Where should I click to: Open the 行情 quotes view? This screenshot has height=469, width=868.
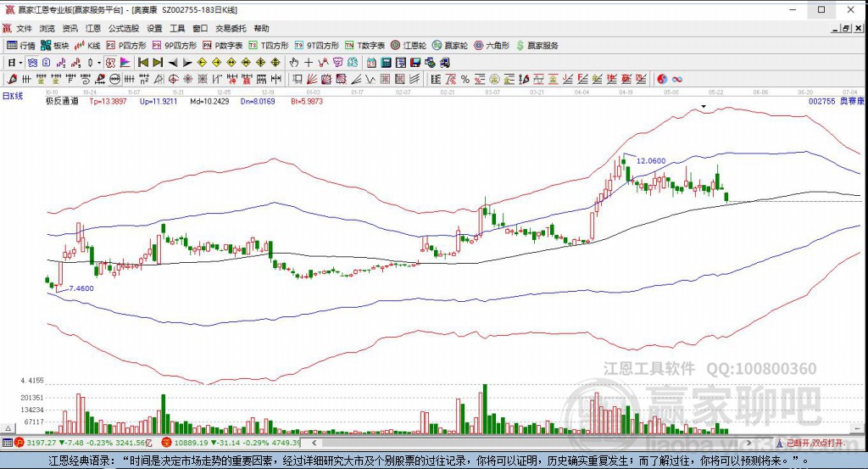[x=21, y=46]
